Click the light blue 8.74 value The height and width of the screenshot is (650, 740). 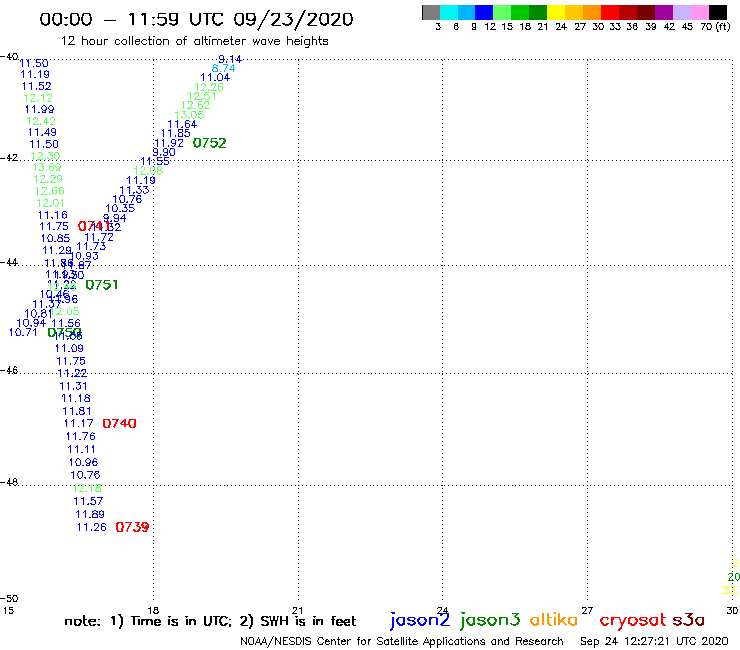tap(223, 68)
